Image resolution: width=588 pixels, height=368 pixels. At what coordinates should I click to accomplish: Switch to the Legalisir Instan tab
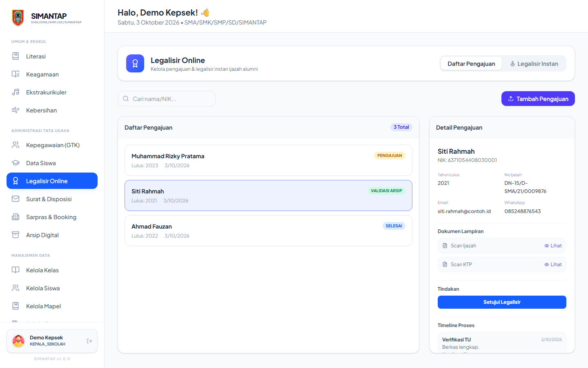pos(534,63)
